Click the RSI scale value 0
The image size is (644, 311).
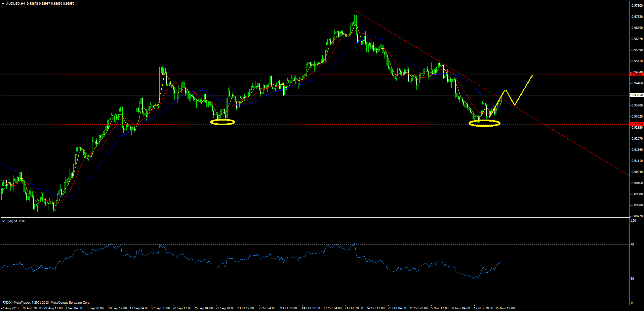tap(632, 303)
